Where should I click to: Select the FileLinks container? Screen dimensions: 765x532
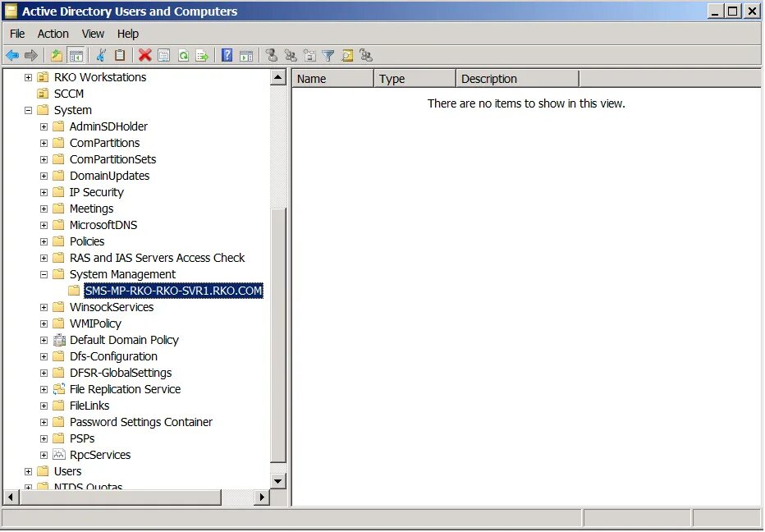coord(89,406)
